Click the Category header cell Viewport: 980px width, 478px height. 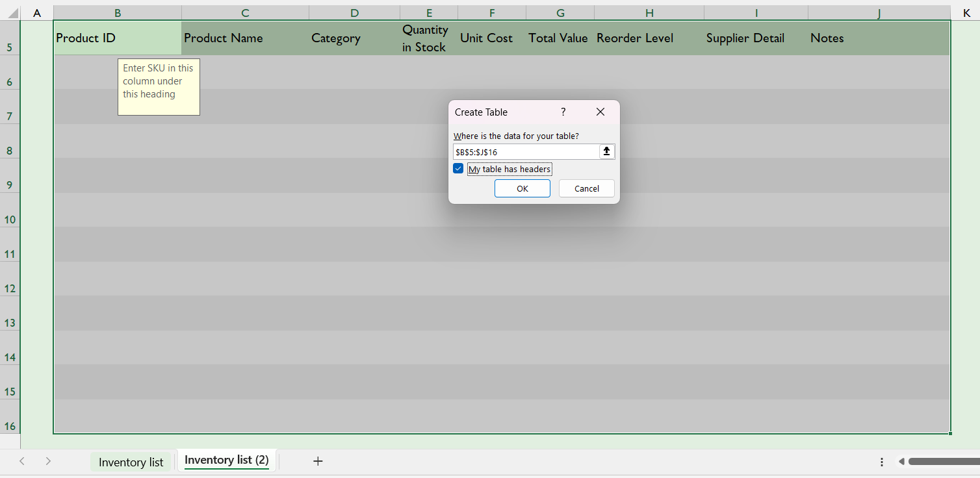click(x=354, y=38)
